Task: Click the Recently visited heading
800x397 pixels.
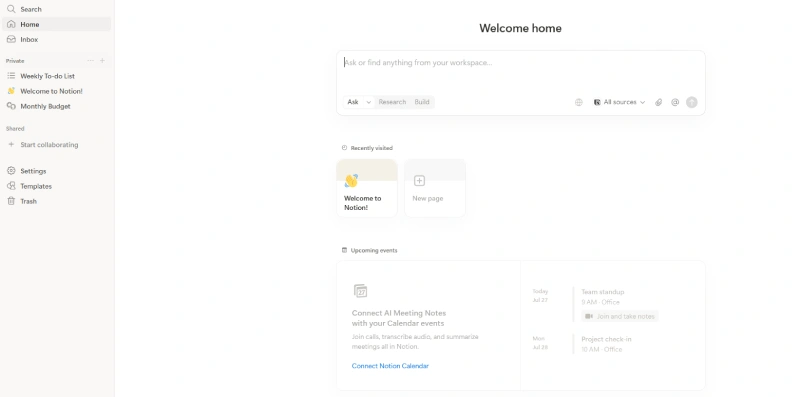Action: tap(371, 148)
